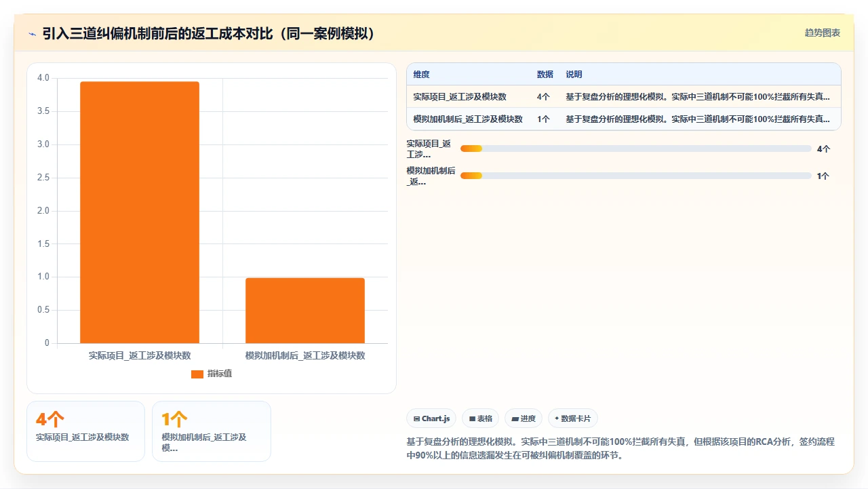Click the 说明 text in 模拟加机制后 row
868x489 pixels.
(x=698, y=119)
